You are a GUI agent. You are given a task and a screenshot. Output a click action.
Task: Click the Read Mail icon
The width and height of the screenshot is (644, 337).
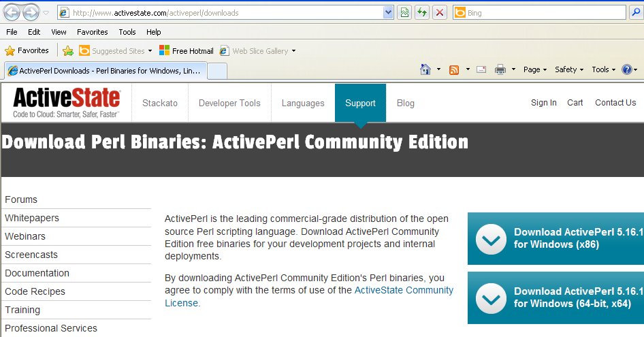point(481,69)
